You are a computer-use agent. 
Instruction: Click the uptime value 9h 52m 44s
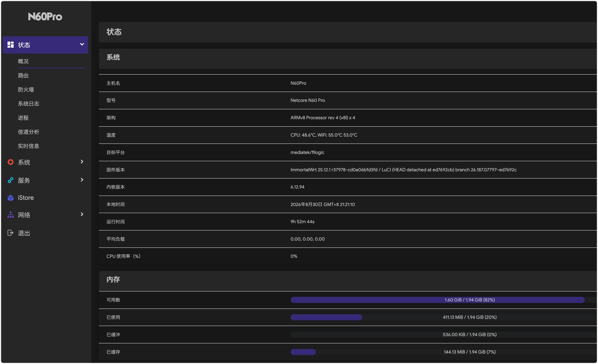(x=302, y=221)
